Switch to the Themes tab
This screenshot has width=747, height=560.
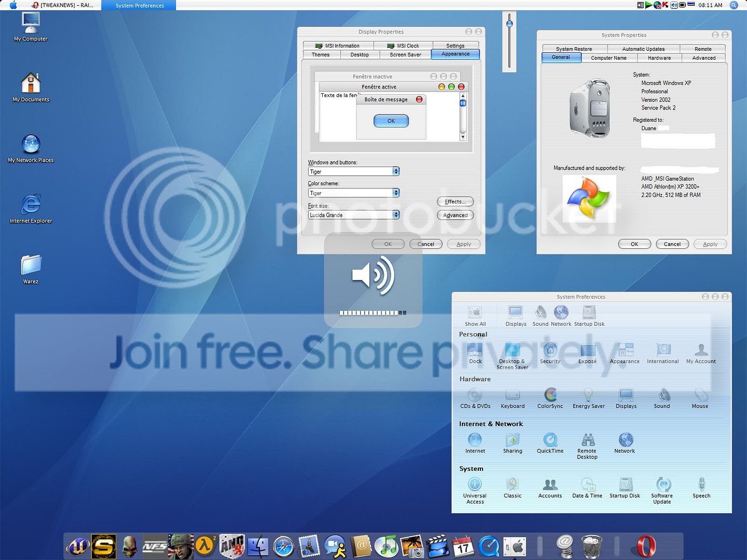pos(321,54)
